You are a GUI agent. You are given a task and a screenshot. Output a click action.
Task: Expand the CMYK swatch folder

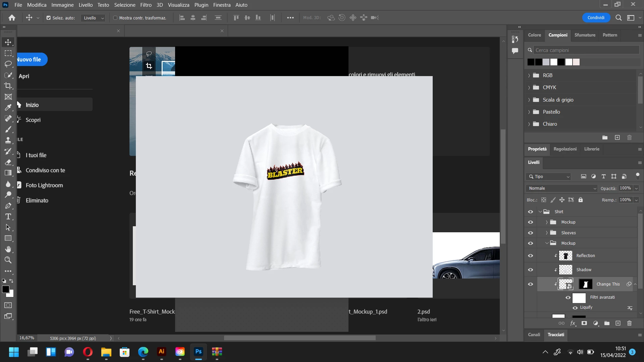click(529, 87)
